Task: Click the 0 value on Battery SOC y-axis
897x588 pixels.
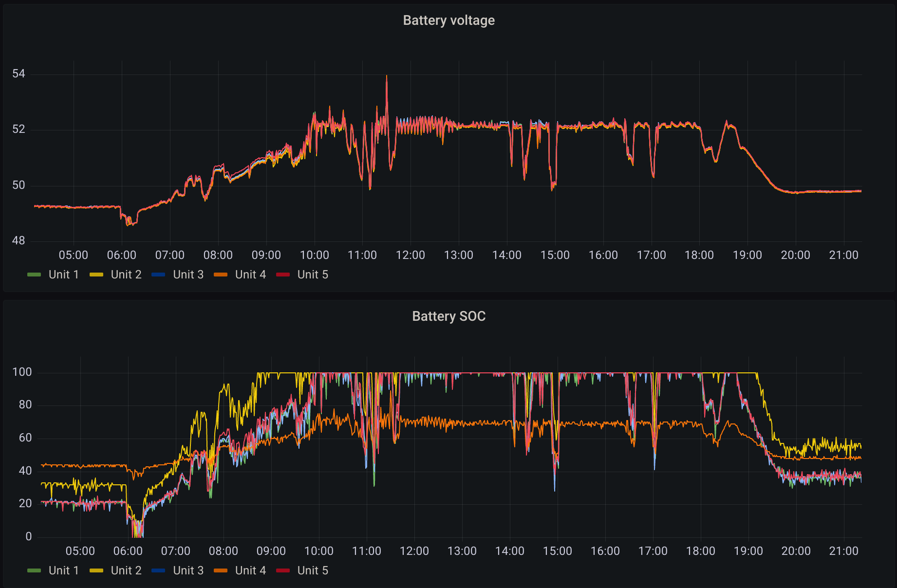Action: 29,536
